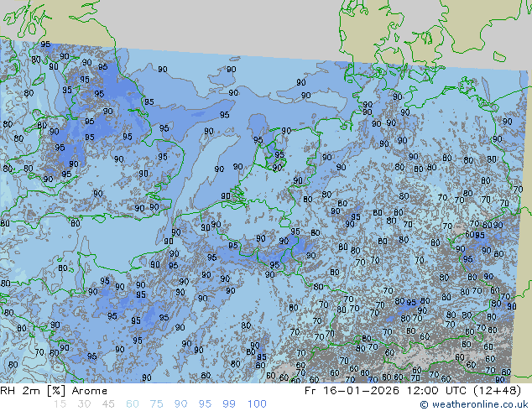Select the forecast run text '(12+48)'

[498, 391]
